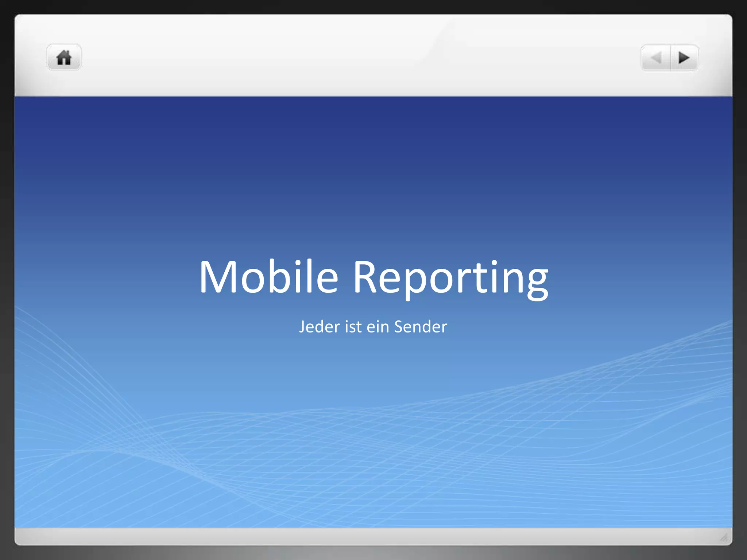The height and width of the screenshot is (560, 747).
Task: Click the word 'Jeder' in subtitle
Action: (x=319, y=327)
